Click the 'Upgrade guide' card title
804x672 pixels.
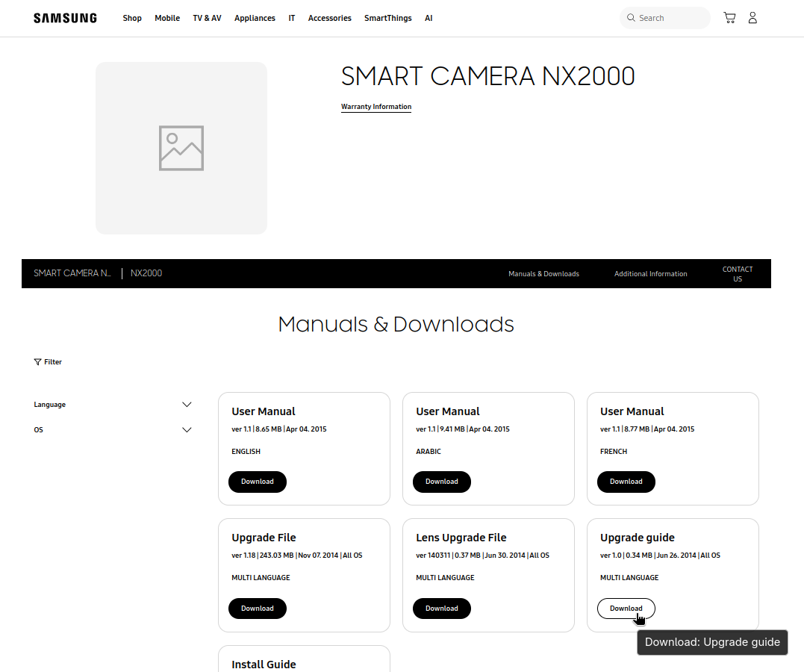pos(638,538)
